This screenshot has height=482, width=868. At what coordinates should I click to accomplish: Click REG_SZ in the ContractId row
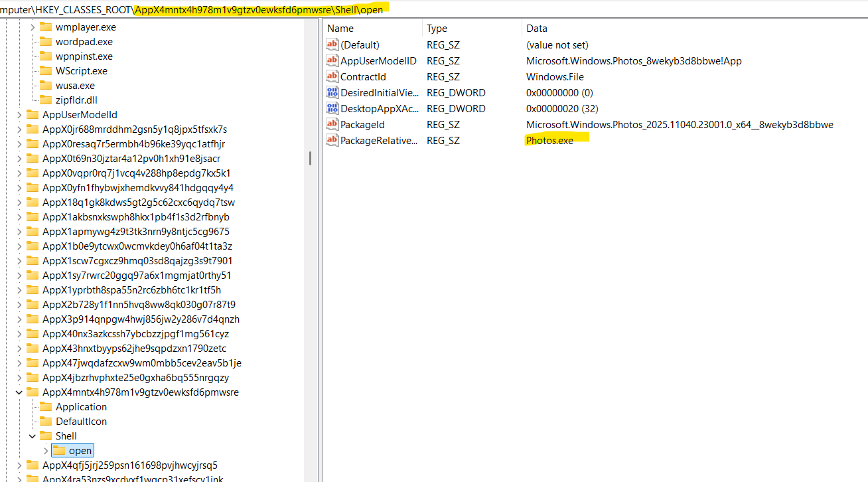443,76
